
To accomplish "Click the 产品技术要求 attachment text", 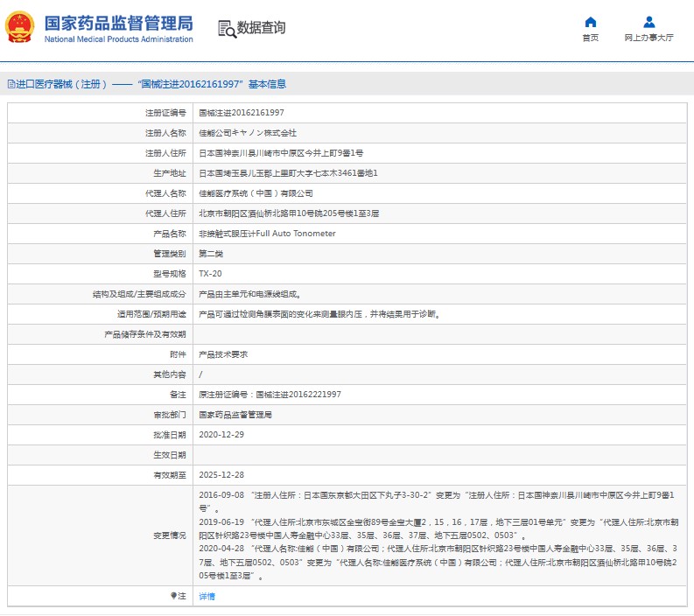I will point(223,354).
